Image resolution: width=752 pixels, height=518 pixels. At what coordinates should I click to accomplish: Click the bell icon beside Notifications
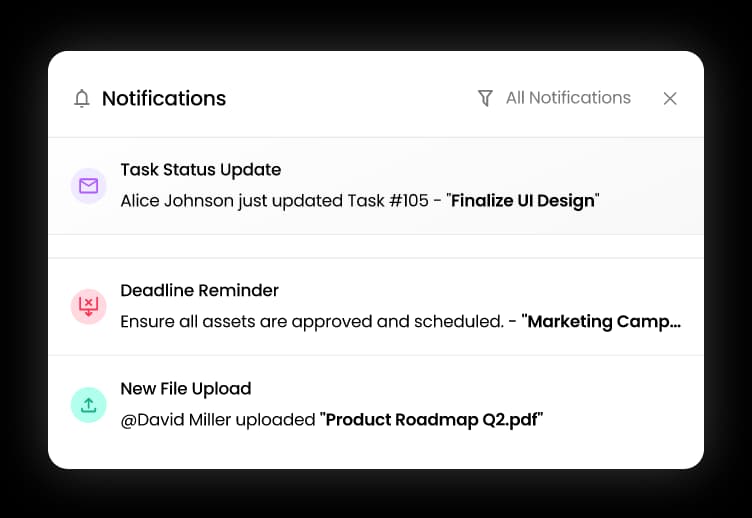point(82,98)
